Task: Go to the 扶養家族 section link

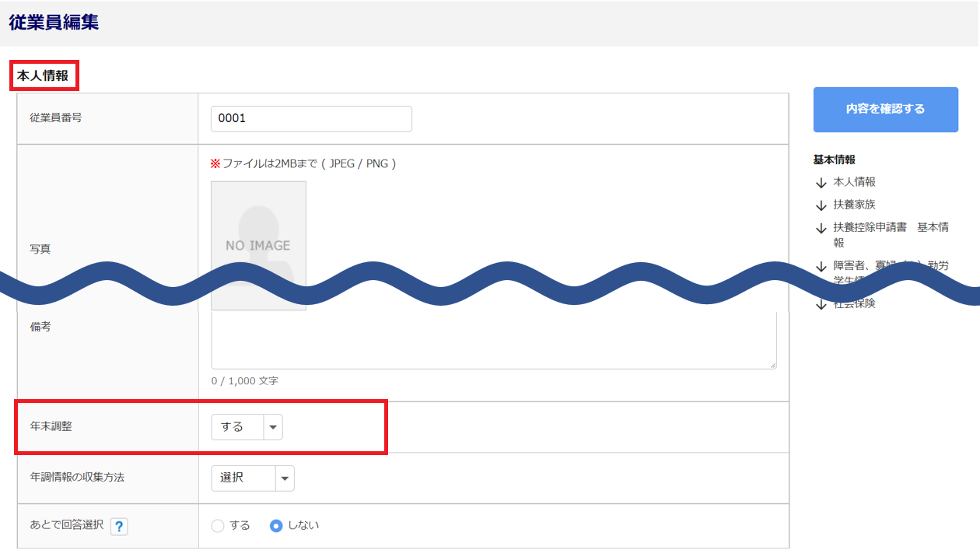Action: point(854,205)
